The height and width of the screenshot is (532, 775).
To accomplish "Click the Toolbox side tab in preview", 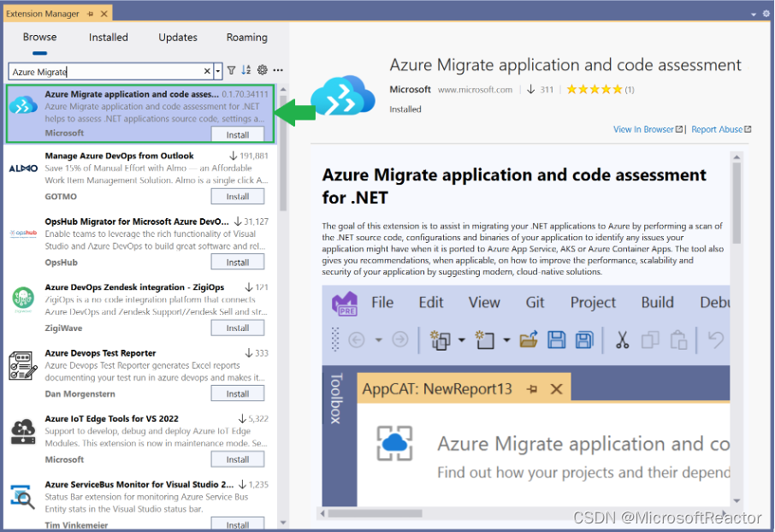I will point(336,399).
